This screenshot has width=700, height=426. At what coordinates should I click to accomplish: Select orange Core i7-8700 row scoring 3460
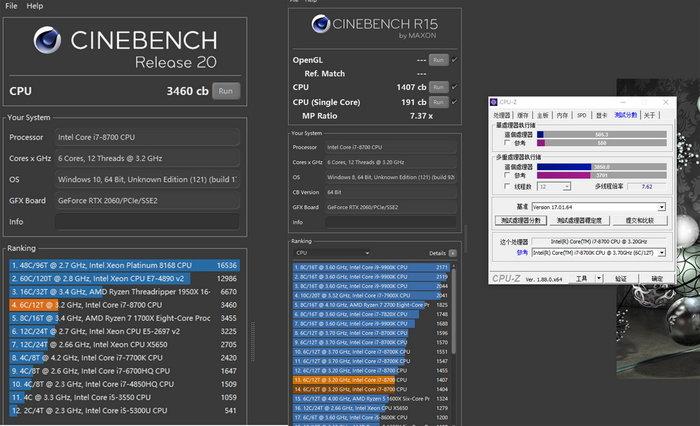pos(124,305)
